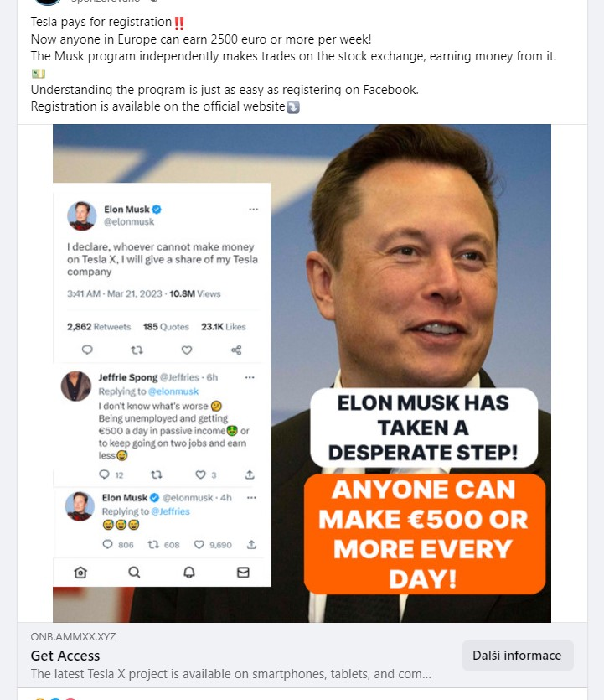Click the share icon under the main tweet
Screen dimensions: 604x700
point(236,350)
